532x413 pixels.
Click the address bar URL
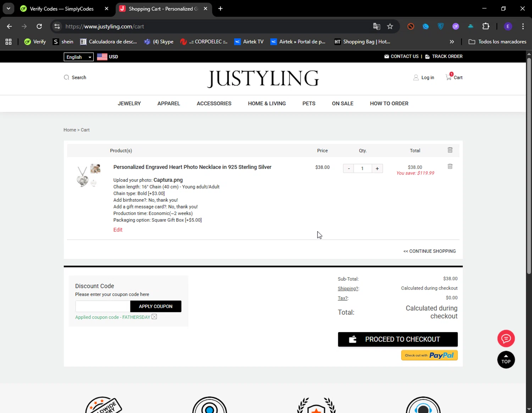click(x=105, y=26)
